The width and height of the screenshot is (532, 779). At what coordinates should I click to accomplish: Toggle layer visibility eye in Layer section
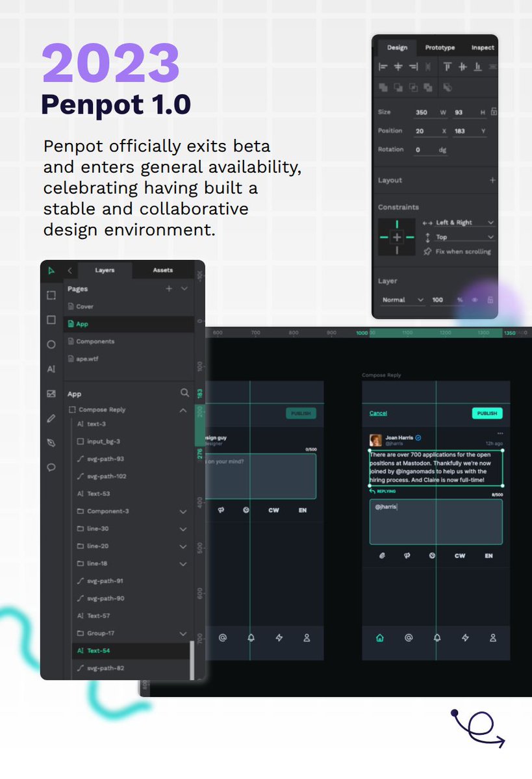(x=475, y=300)
